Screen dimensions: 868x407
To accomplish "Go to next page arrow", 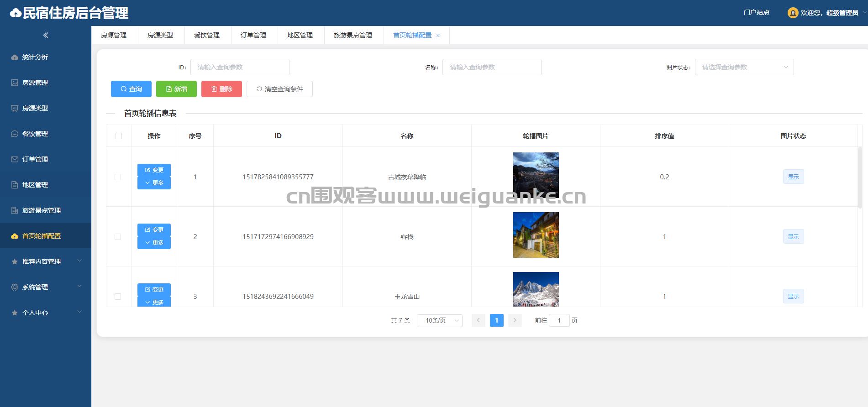I will click(x=515, y=320).
